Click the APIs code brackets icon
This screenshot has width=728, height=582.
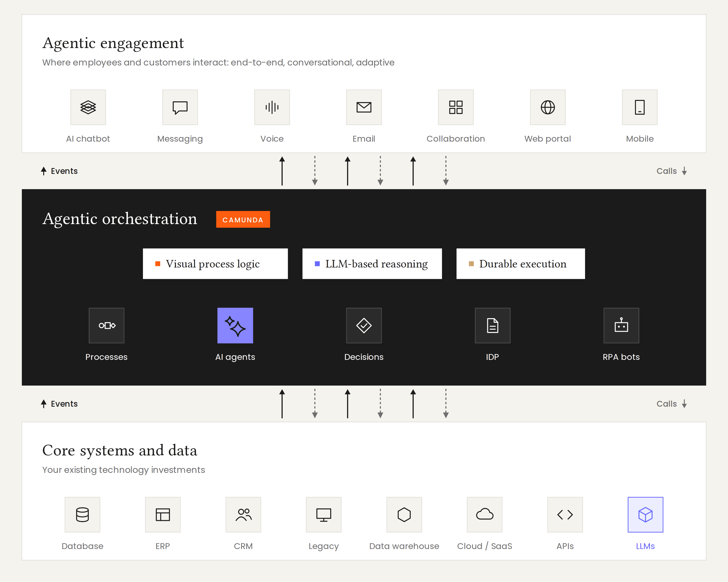click(x=565, y=515)
